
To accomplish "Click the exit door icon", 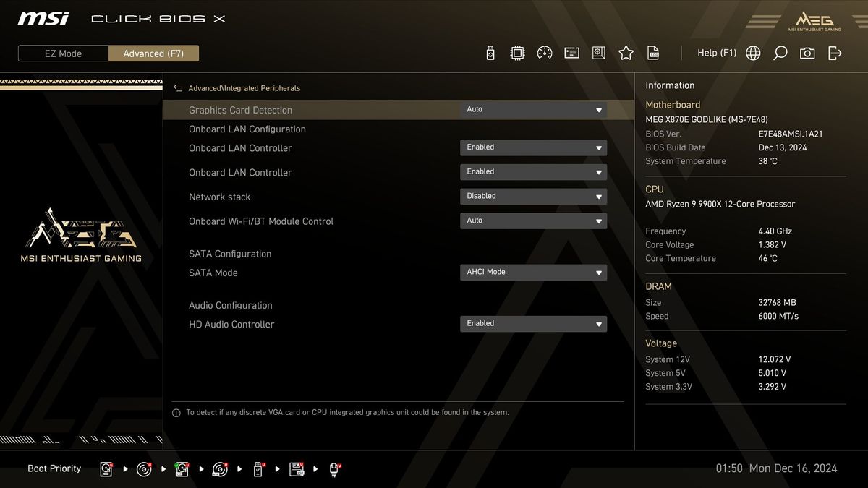I will pyautogui.click(x=835, y=53).
